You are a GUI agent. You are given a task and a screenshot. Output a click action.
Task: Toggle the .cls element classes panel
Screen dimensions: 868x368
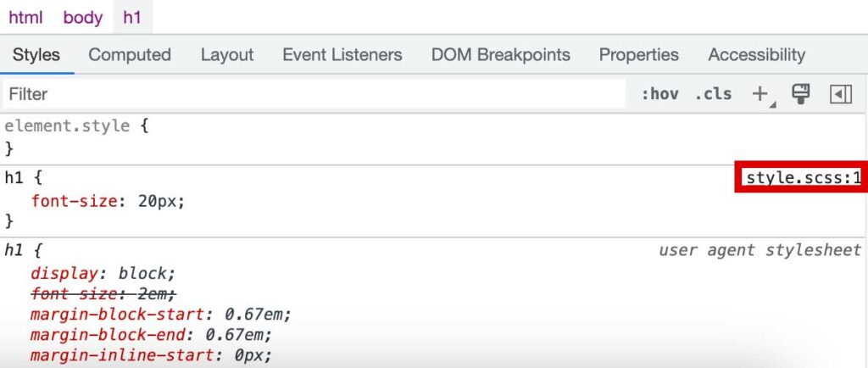tap(713, 94)
